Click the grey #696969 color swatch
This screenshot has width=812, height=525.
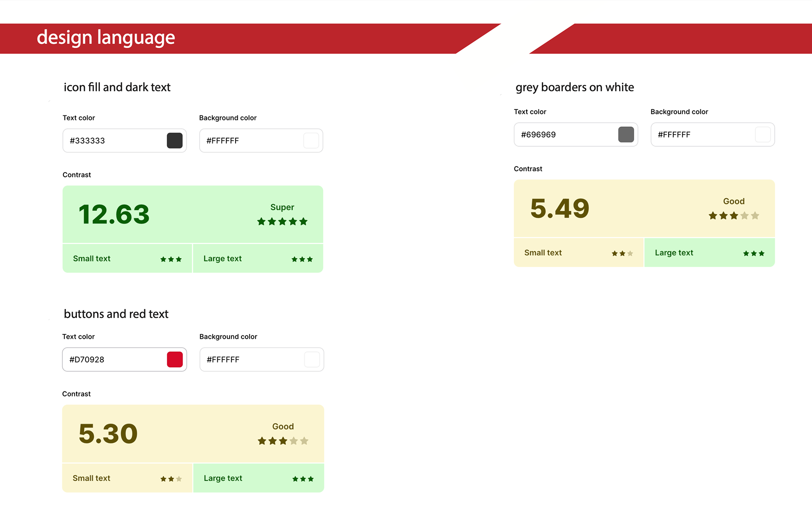pyautogui.click(x=626, y=134)
